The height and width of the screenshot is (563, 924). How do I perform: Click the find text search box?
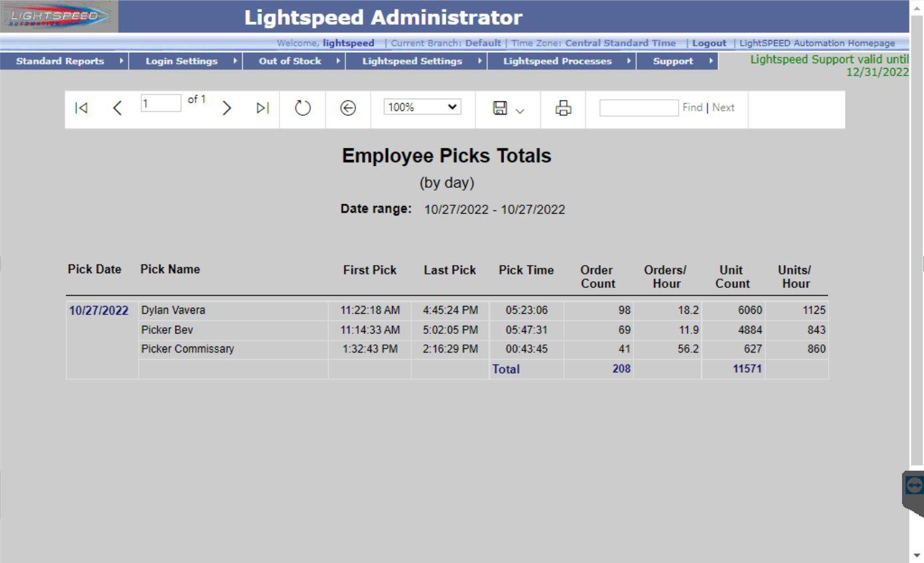point(639,108)
